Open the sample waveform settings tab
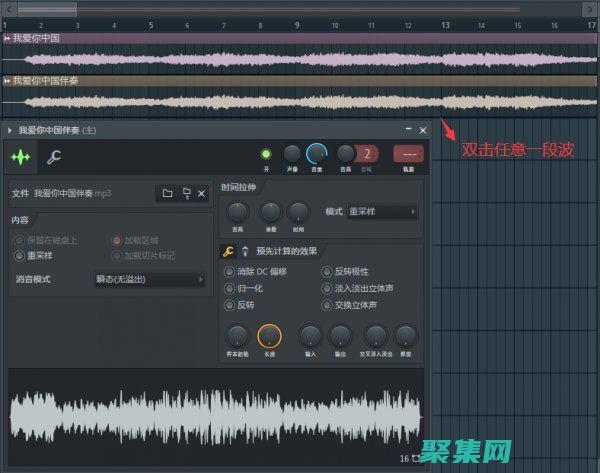 (x=21, y=156)
